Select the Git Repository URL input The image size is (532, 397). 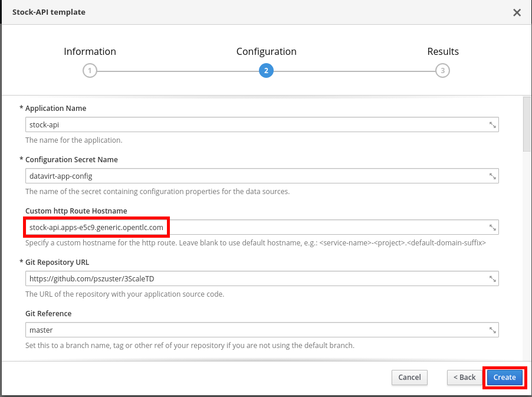pyautogui.click(x=254, y=279)
